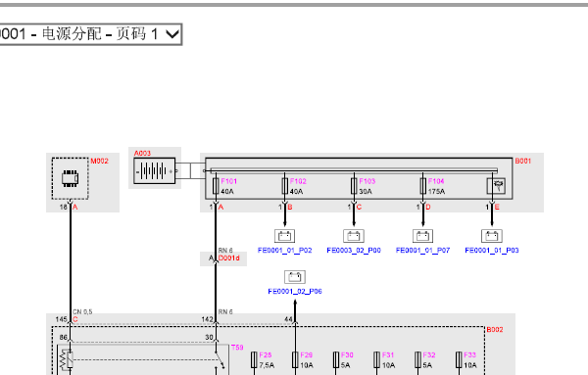Select fuse F102 40A symbol

[x=284, y=186]
